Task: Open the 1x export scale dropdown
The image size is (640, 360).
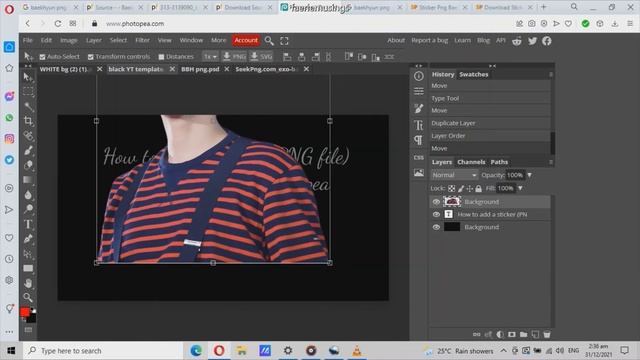Action: pos(210,57)
